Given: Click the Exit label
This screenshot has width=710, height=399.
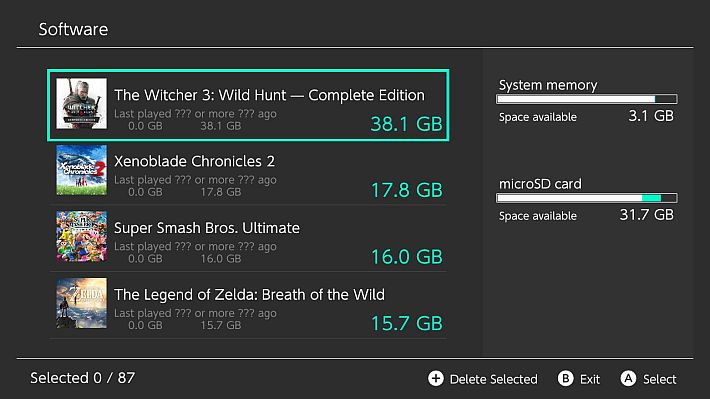Looking at the screenshot, I should click(590, 379).
